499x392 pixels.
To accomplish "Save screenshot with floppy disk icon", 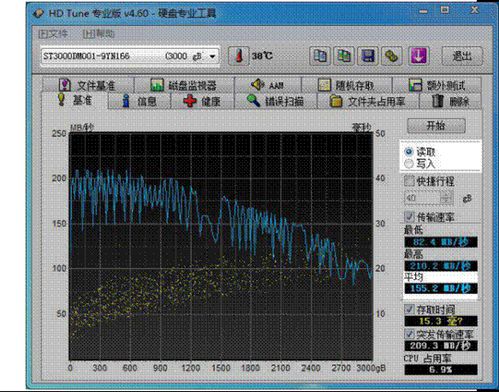I will coord(368,56).
